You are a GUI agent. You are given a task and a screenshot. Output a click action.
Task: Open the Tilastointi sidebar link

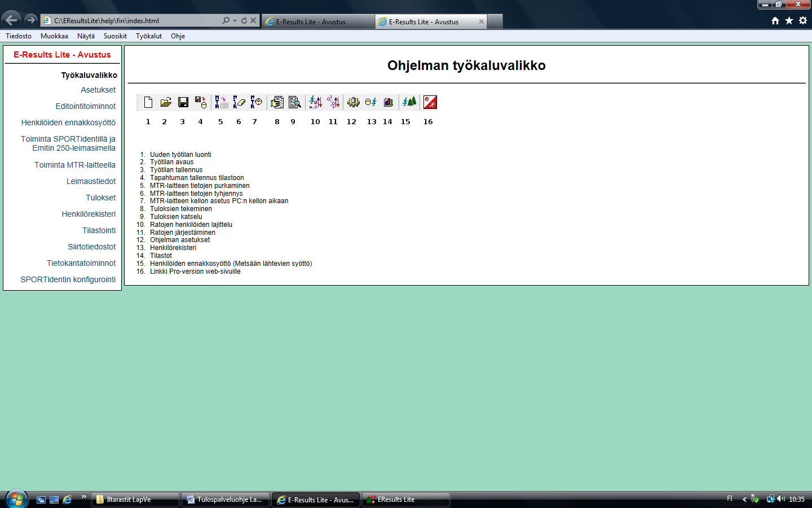[99, 230]
